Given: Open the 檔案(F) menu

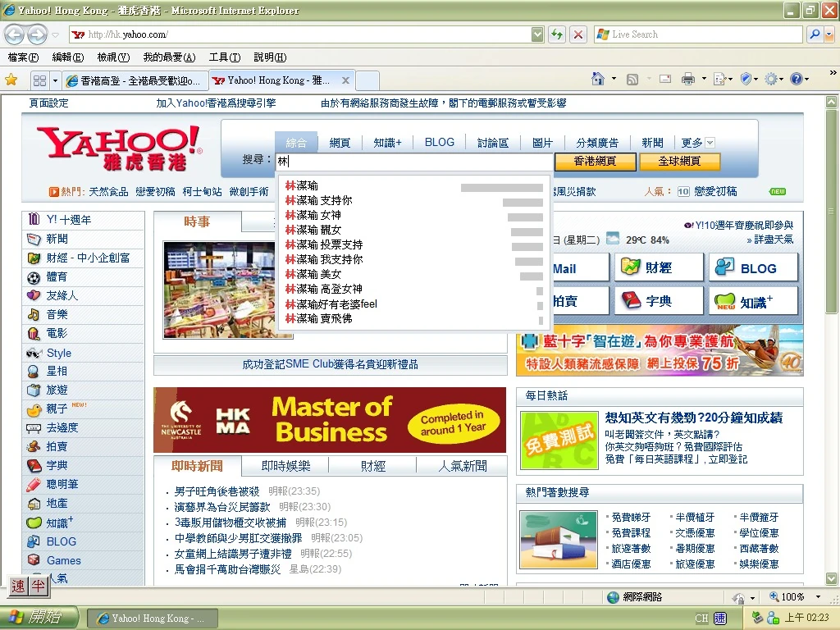Looking at the screenshot, I should pyautogui.click(x=23, y=57).
